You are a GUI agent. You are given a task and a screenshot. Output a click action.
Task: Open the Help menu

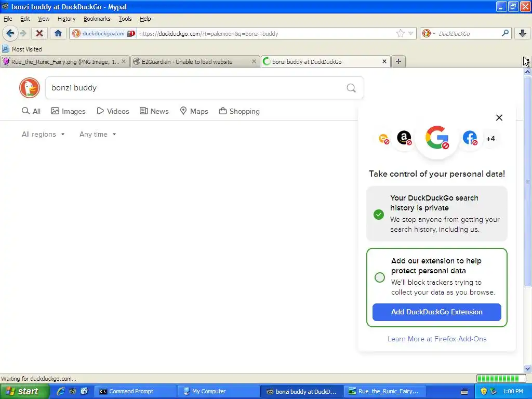pos(145,19)
